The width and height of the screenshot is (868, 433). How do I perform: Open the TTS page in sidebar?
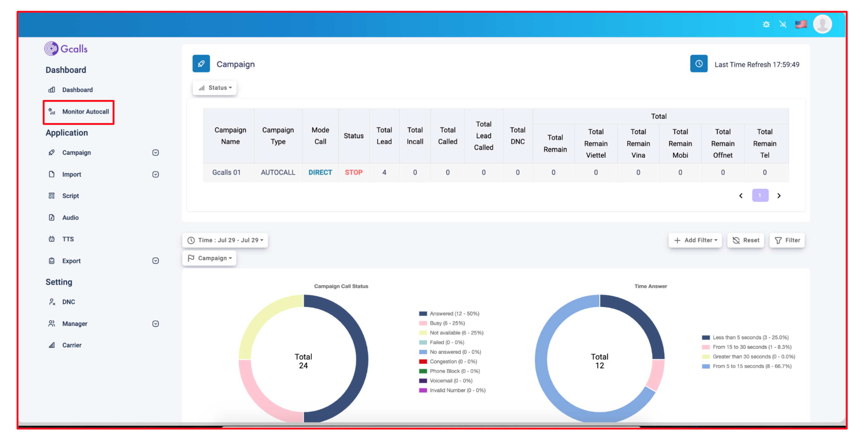point(68,239)
